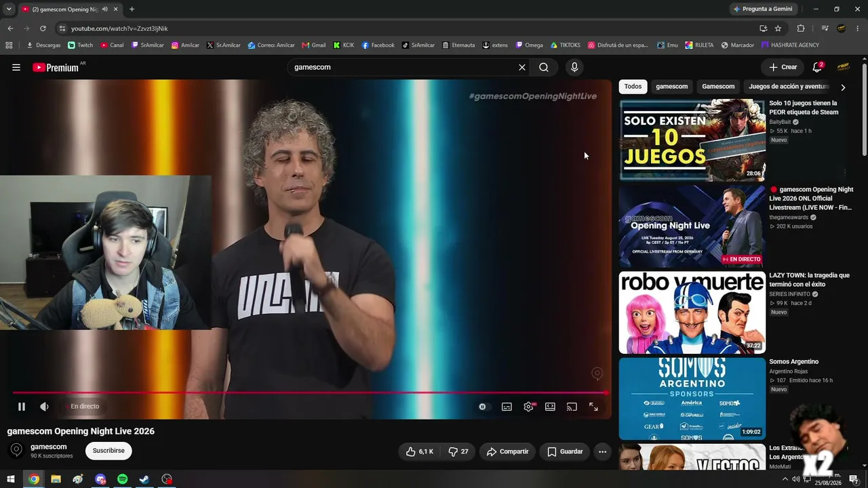Image resolution: width=868 pixels, height=488 pixels.
Task: Pause the live video
Action: tap(22, 407)
